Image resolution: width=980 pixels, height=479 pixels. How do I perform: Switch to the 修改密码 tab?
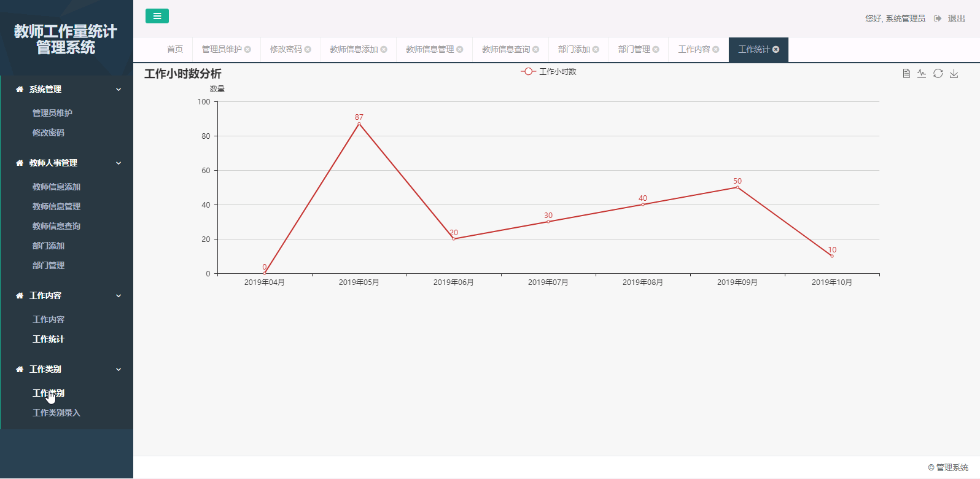coord(286,49)
